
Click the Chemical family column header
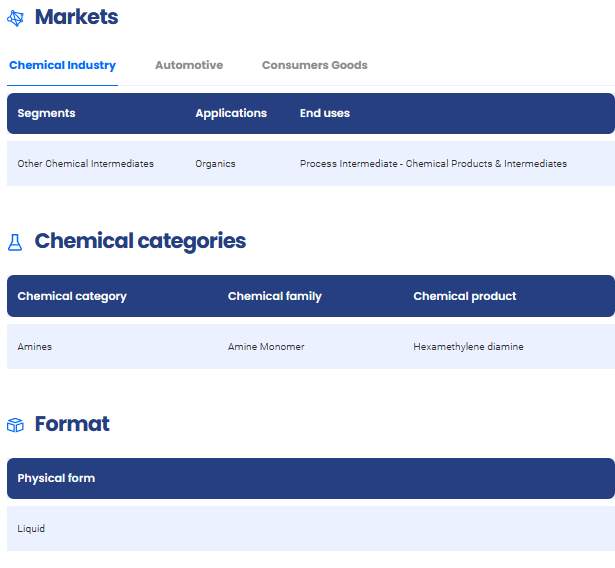(275, 297)
